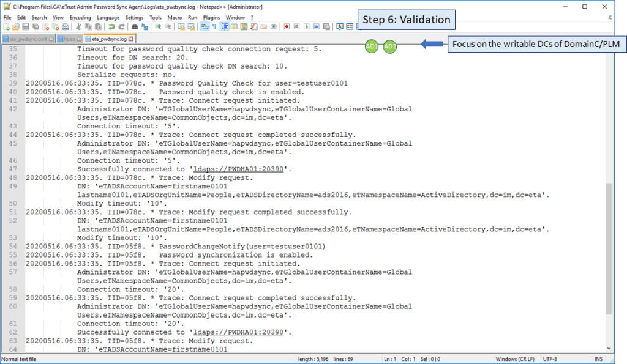Close the eta_pwdsync.log tab
Screen dimensions: 627x364
pos(130,39)
